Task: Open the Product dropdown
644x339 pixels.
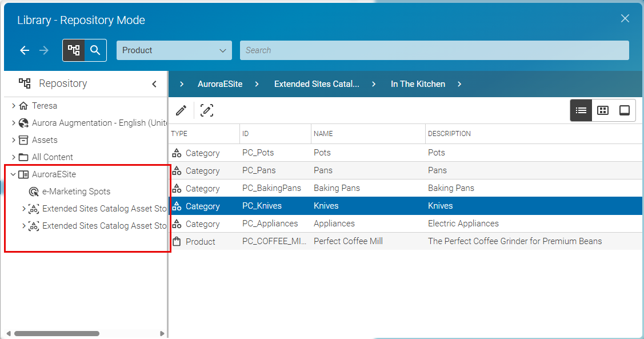Action: coord(174,50)
